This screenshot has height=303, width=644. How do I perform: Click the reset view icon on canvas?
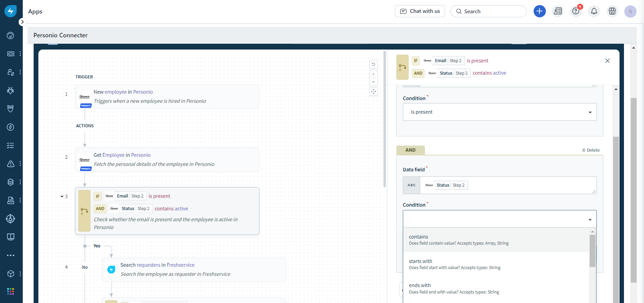coord(373,64)
